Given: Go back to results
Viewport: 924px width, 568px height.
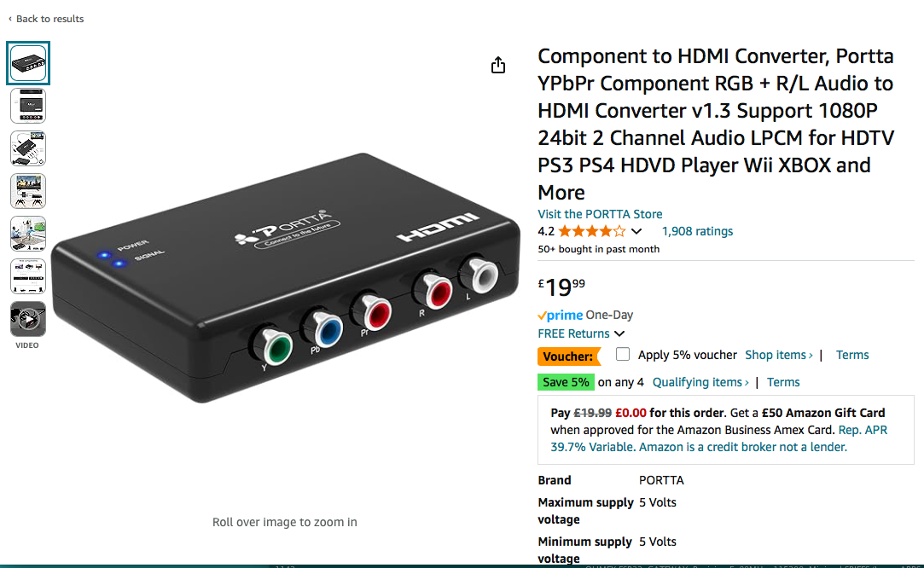Looking at the screenshot, I should pos(46,19).
